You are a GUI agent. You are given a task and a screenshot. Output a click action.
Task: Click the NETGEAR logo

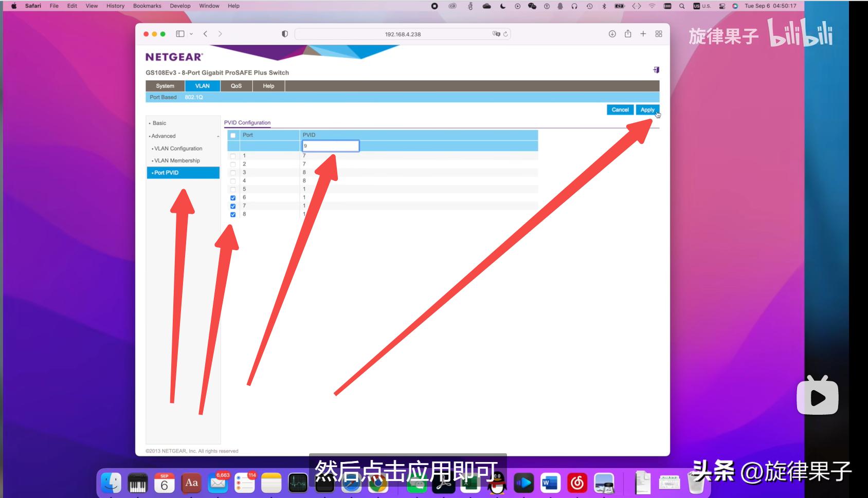click(x=174, y=57)
